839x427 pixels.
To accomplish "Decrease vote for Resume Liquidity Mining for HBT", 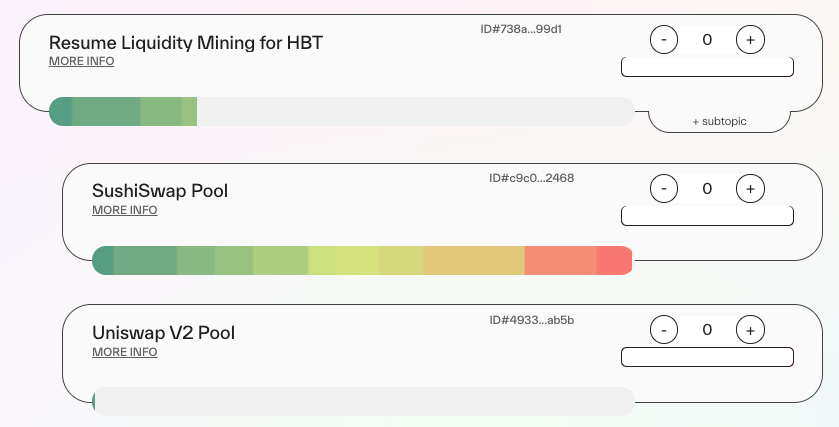I will pos(663,40).
